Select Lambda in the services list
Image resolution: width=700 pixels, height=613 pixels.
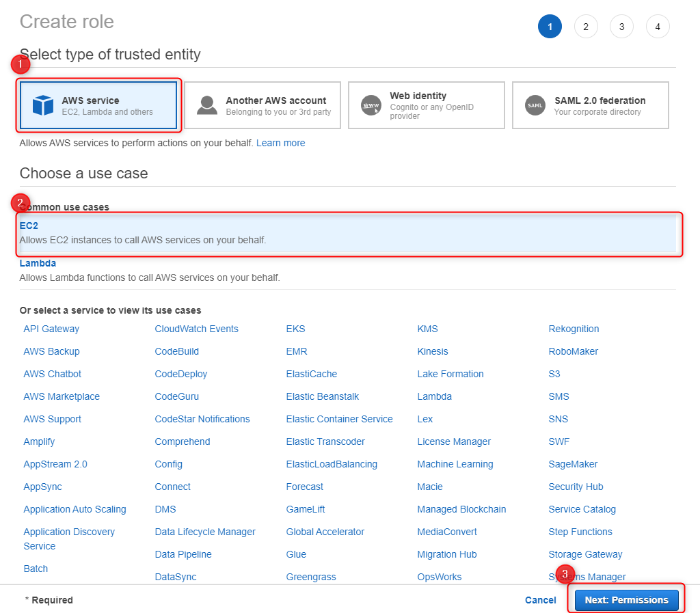[434, 396]
